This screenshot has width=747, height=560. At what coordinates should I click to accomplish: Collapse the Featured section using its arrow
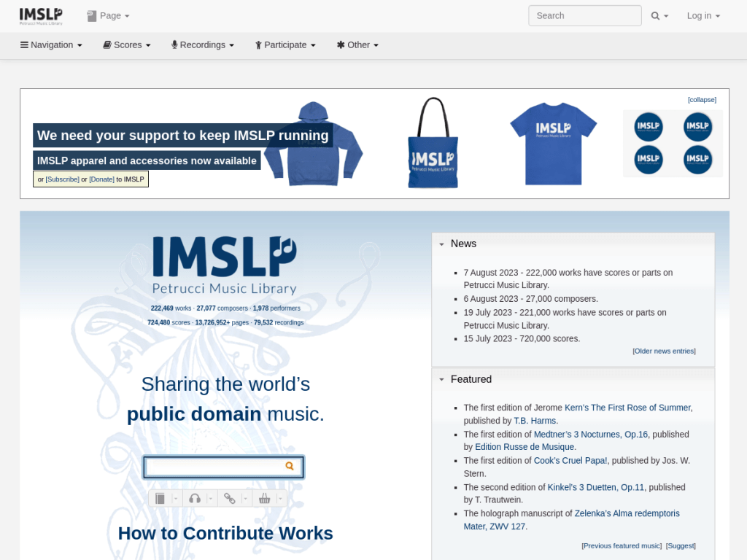(x=441, y=380)
